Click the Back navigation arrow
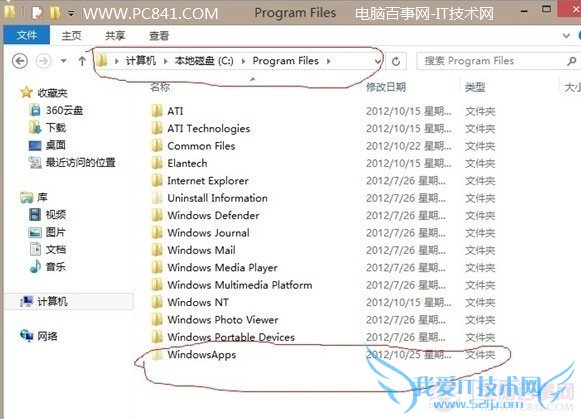 click(20, 61)
